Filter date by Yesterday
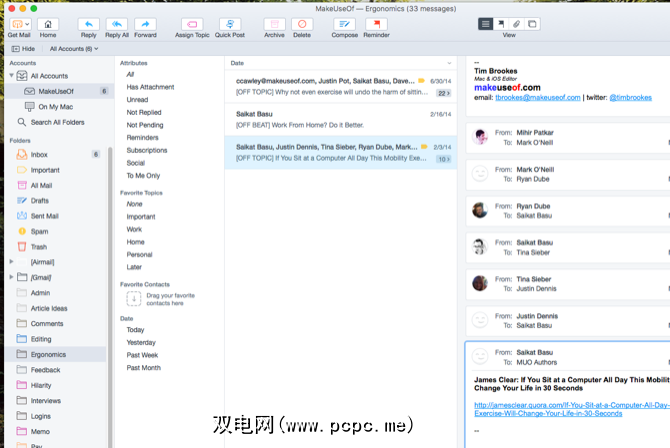 141,342
